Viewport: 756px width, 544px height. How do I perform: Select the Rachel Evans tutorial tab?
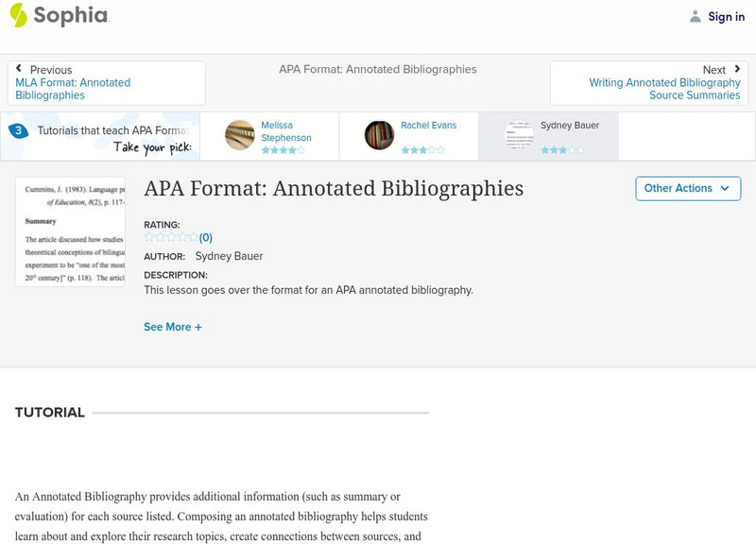point(430,126)
